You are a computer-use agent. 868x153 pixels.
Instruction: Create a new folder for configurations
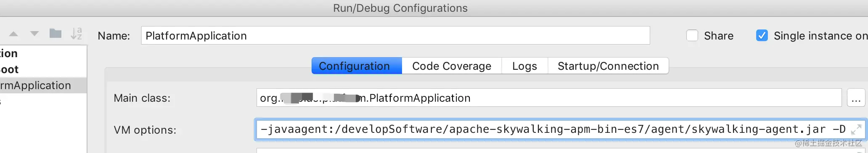click(x=56, y=33)
